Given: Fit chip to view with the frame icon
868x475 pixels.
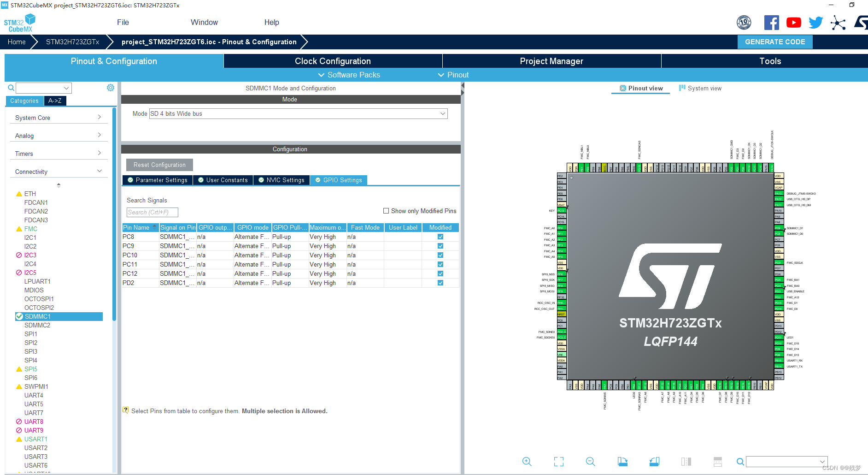Looking at the screenshot, I should click(x=559, y=462).
